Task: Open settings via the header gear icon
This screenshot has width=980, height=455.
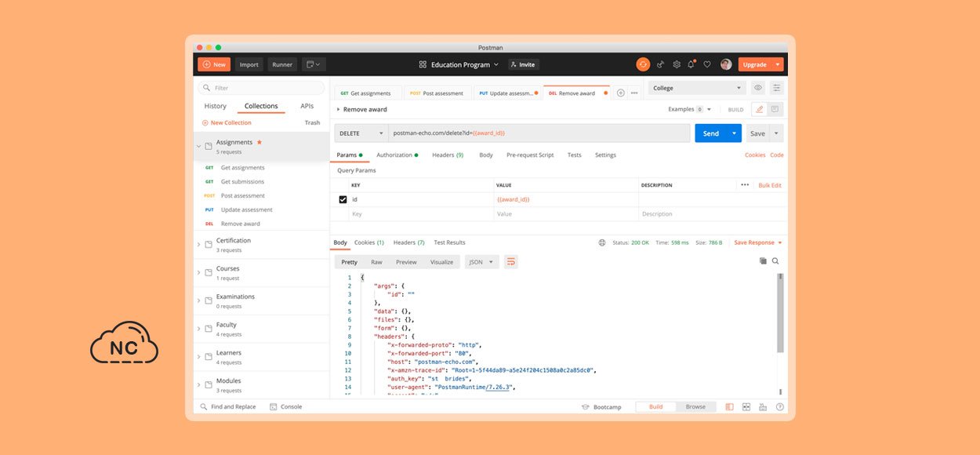Action: (676, 64)
